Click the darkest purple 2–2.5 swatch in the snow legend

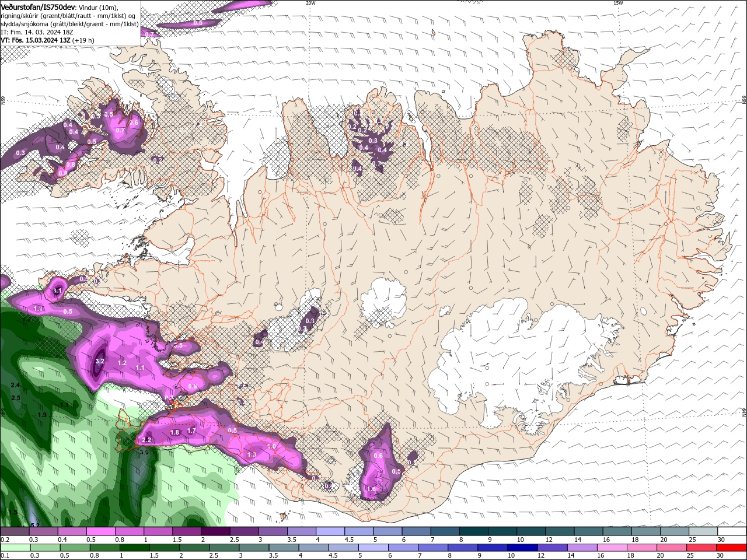(215, 531)
